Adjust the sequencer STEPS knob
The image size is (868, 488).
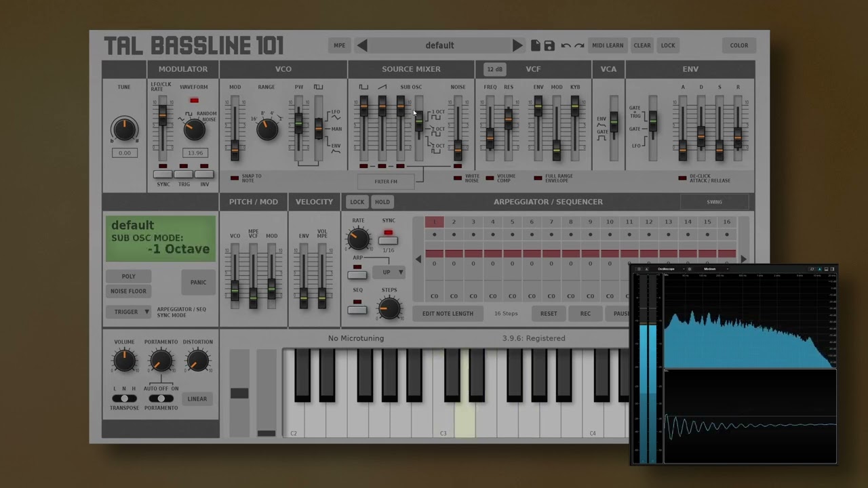(389, 308)
